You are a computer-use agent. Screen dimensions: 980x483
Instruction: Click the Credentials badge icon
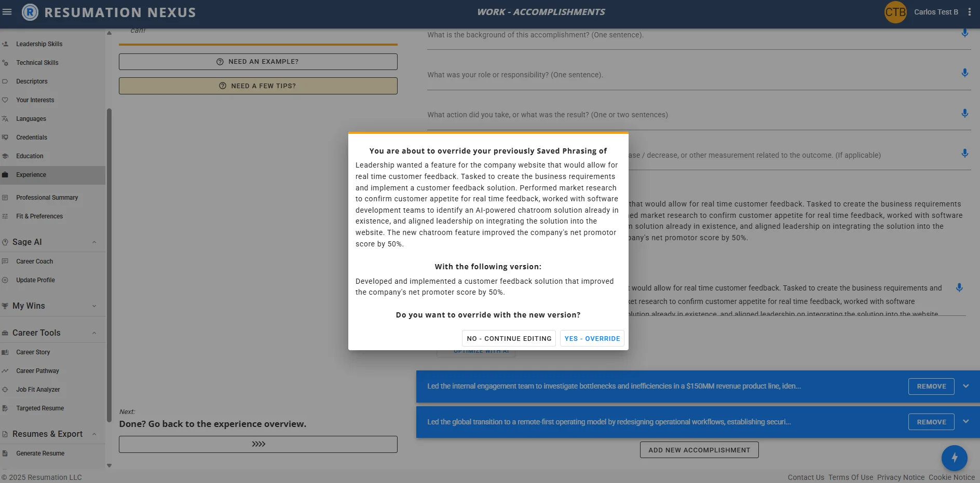click(5, 137)
